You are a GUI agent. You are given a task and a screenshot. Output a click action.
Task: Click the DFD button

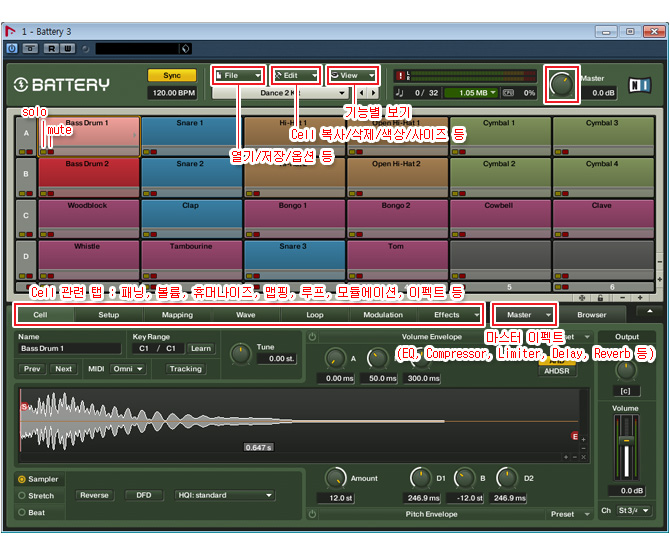pos(144,495)
